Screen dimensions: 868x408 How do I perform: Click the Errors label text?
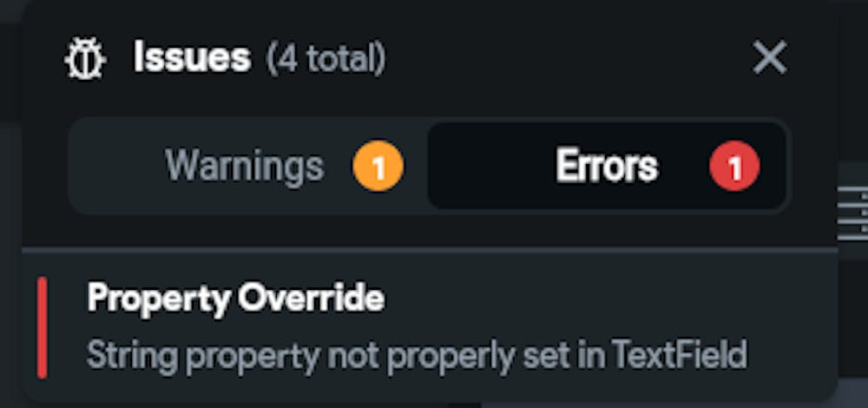click(x=607, y=166)
